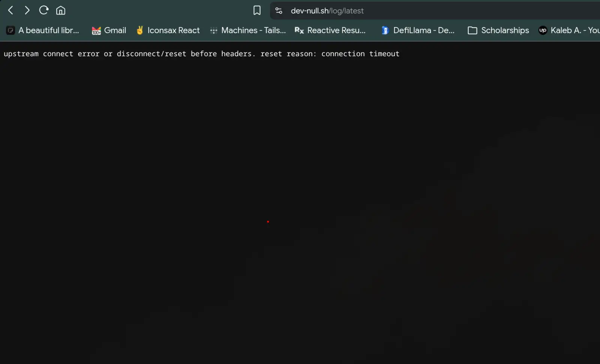600x364 pixels.
Task: Open the DefiLlama bookmark
Action: (418, 30)
